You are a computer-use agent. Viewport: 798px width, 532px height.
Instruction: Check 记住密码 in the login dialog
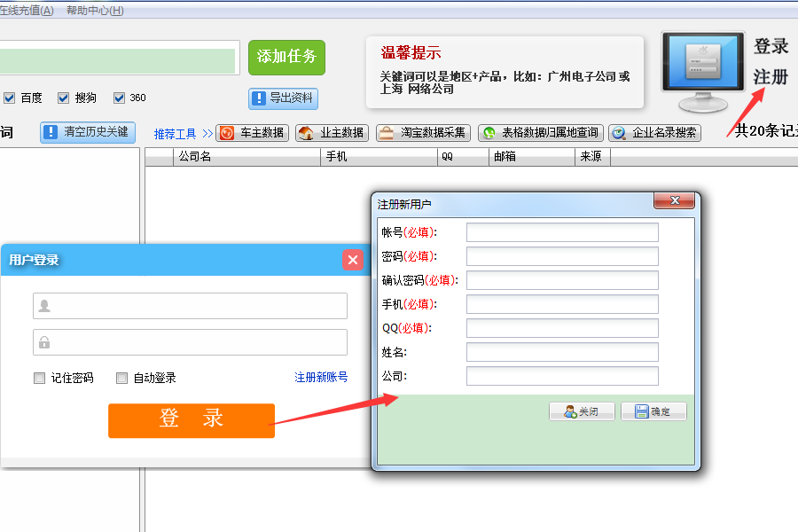(39, 378)
